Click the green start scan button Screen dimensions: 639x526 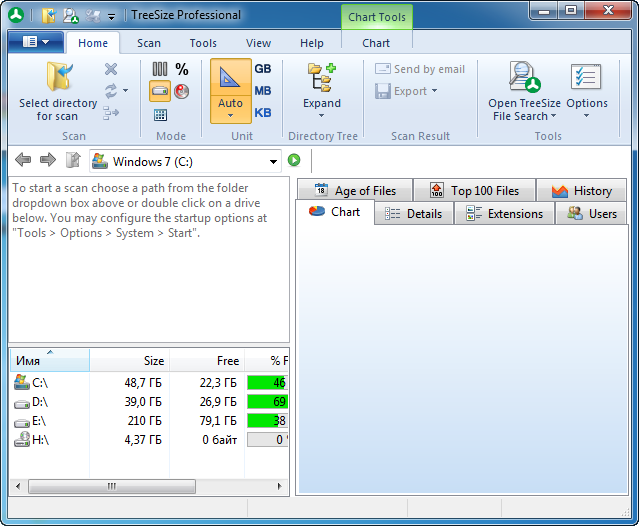click(x=294, y=160)
